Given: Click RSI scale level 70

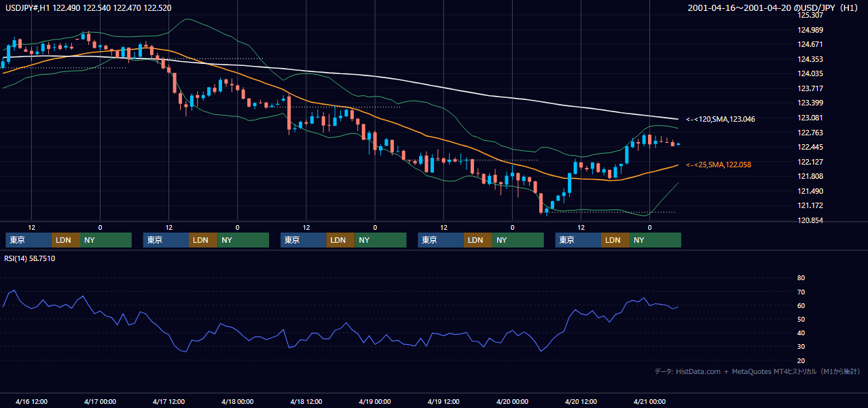Looking at the screenshot, I should (x=801, y=292).
